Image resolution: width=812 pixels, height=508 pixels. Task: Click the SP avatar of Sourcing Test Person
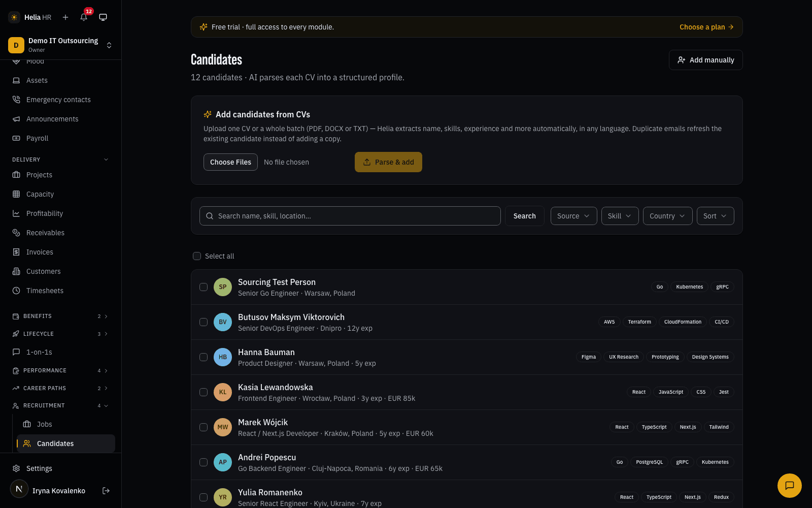click(223, 287)
